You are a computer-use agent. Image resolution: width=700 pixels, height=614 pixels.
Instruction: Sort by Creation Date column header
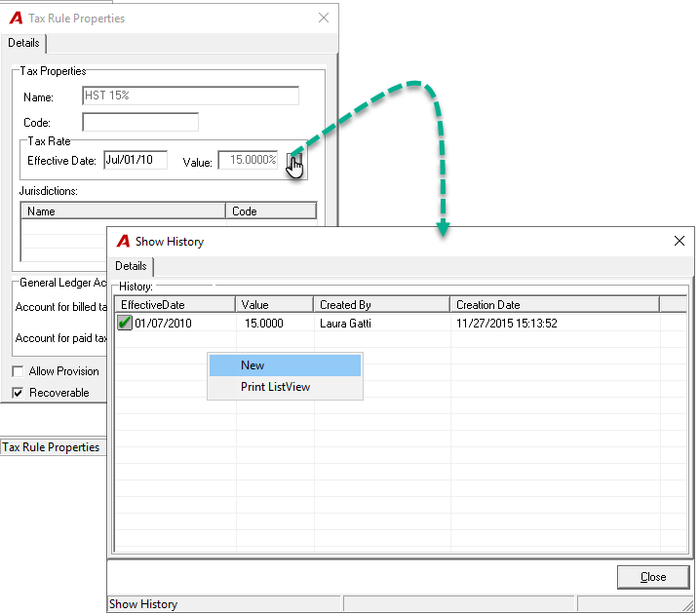tap(555, 305)
